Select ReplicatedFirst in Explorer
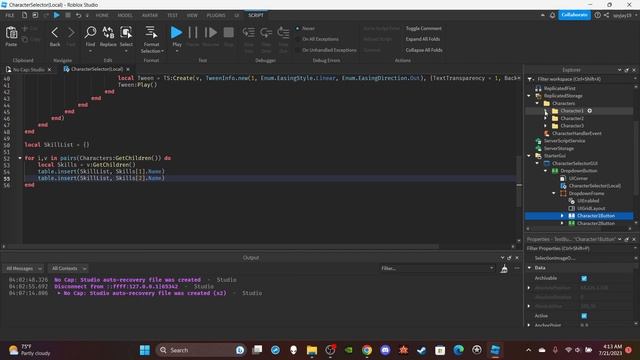Viewport: 640px width, 360px height. pyautogui.click(x=560, y=88)
